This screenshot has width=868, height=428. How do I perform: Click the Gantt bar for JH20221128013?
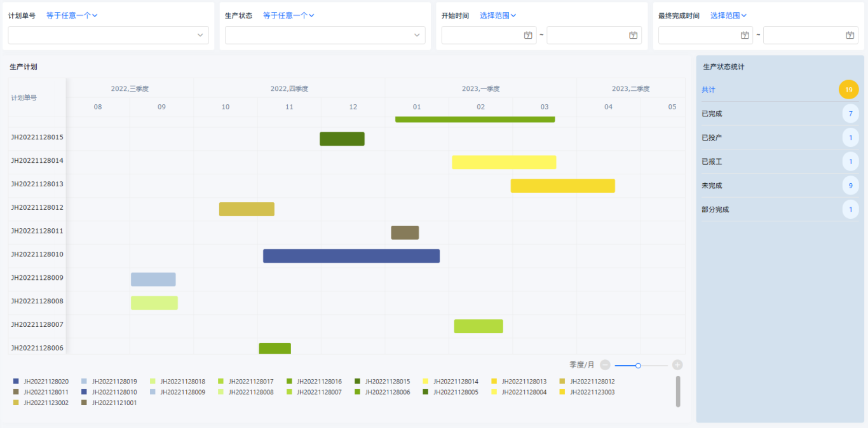pos(563,186)
